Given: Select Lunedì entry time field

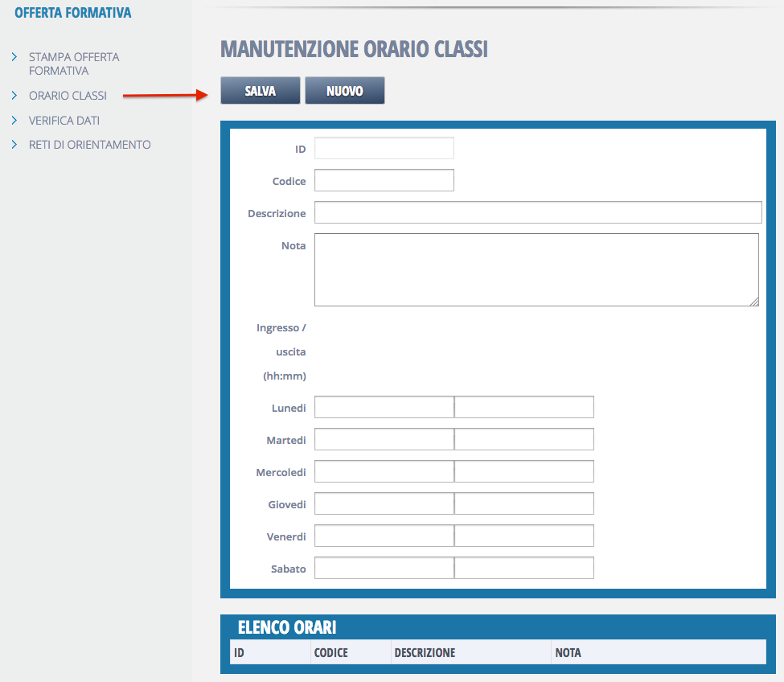Looking at the screenshot, I should (x=384, y=407).
